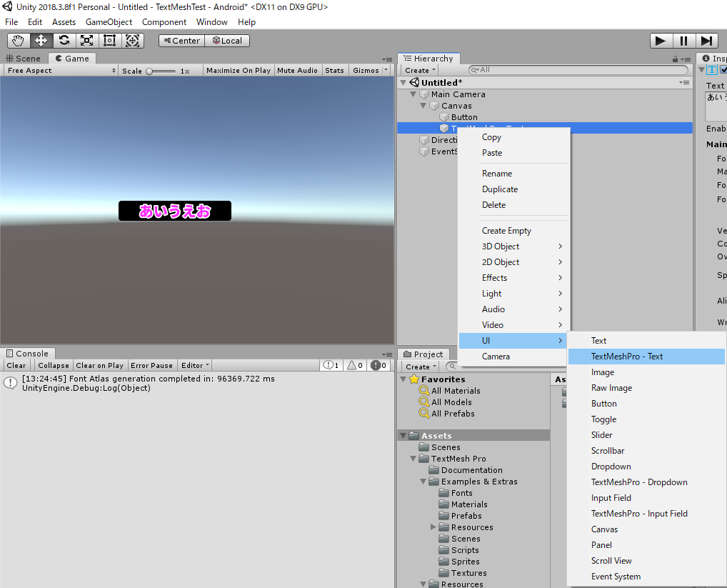The image size is (727, 588).
Task: Select the Rect Transform tool
Action: [x=109, y=41]
